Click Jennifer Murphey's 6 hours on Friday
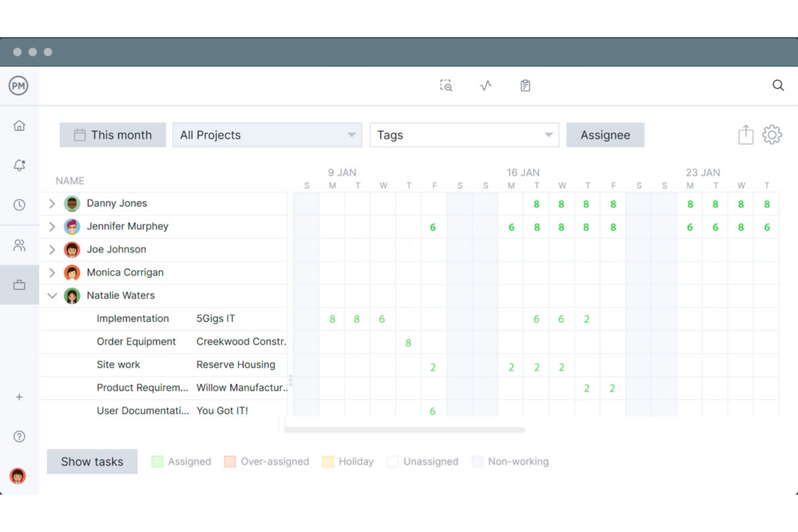Image resolution: width=798 pixels, height=532 pixels. (x=433, y=227)
